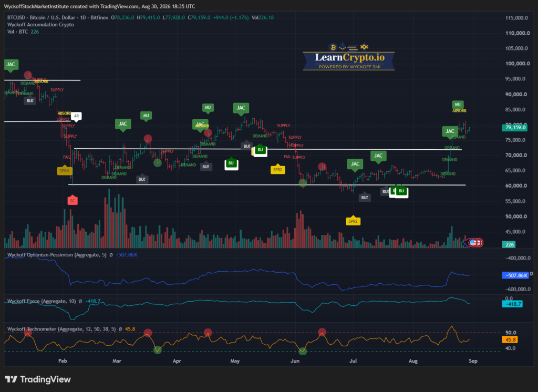
Task: Click the LearnCrypto.io logo banner
Action: (x=349, y=57)
